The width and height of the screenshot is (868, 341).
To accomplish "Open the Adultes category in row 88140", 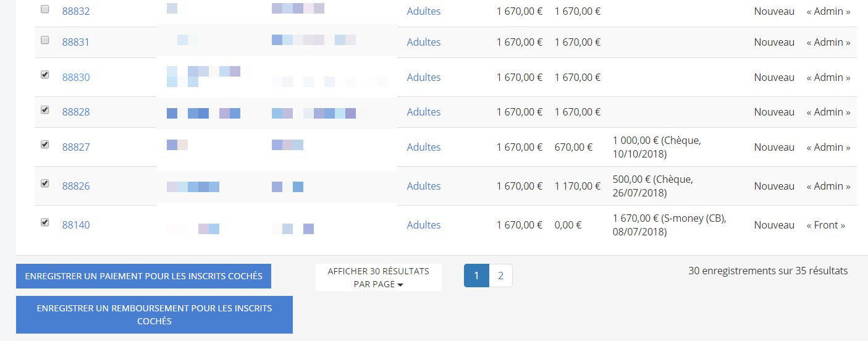I will pyautogui.click(x=424, y=225).
